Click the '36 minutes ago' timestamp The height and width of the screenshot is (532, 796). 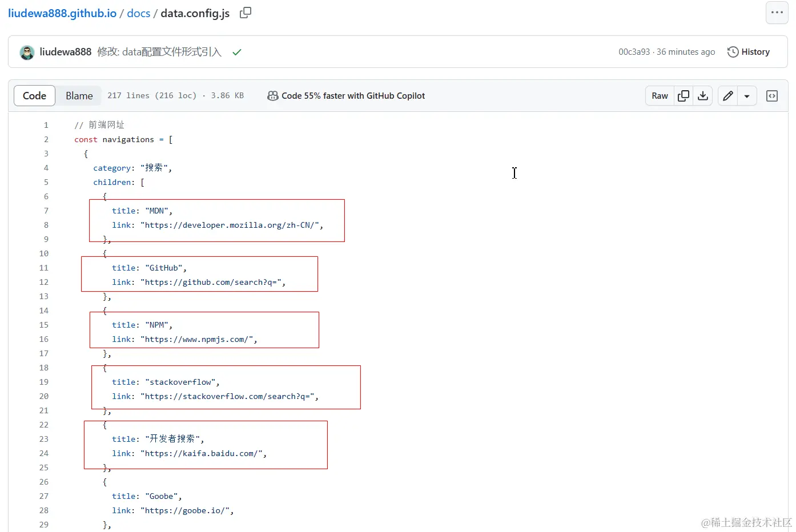pyautogui.click(x=686, y=52)
